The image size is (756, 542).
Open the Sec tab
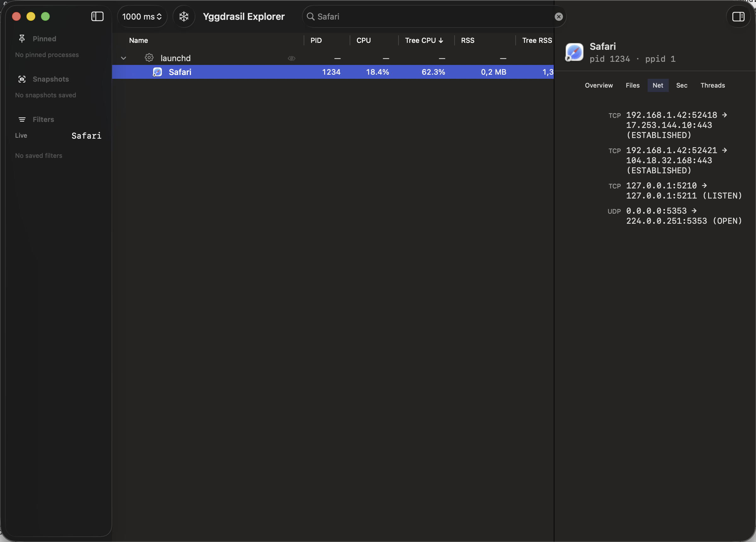coord(682,85)
